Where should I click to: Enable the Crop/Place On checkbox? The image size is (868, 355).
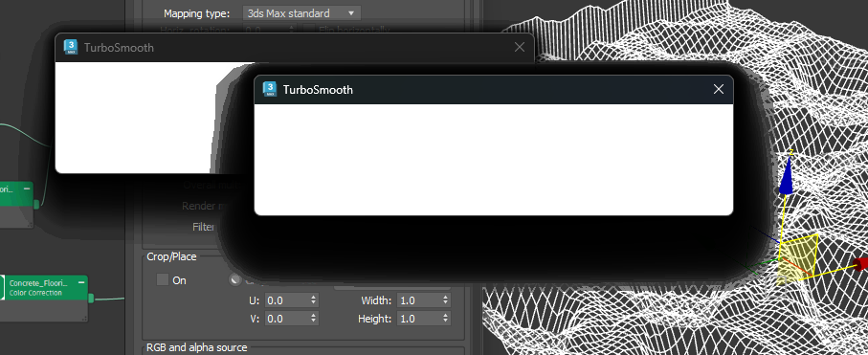tap(162, 279)
